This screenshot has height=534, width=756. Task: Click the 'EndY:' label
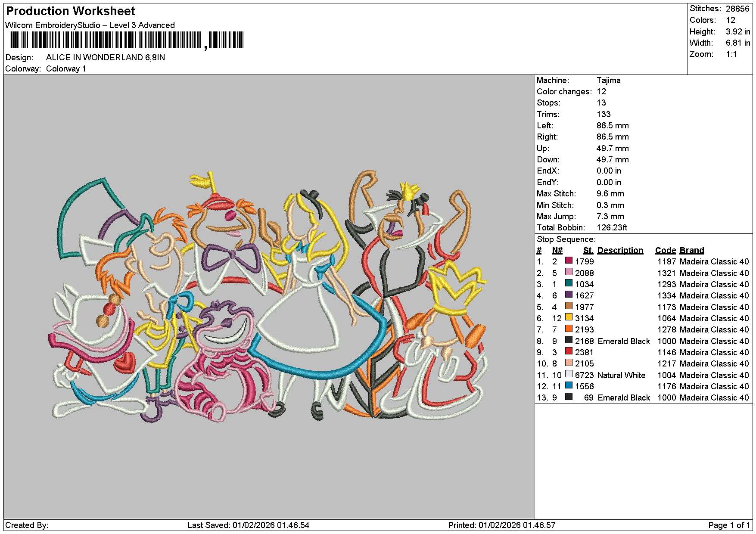pos(548,182)
